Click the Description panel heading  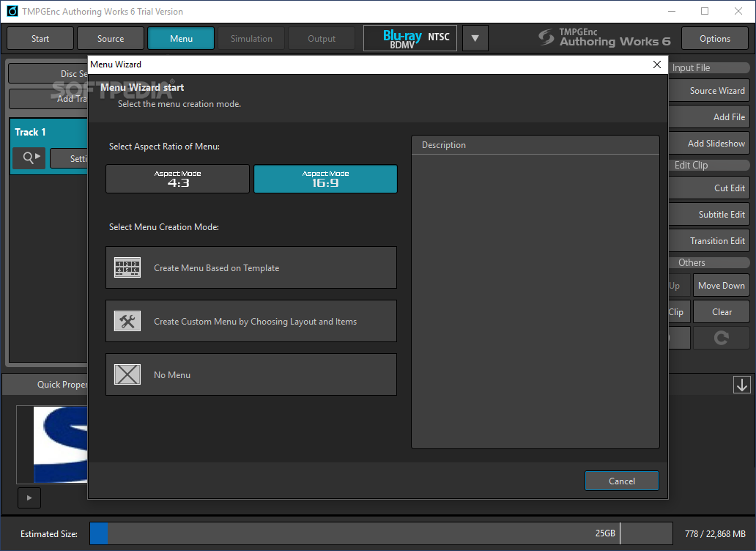click(444, 145)
